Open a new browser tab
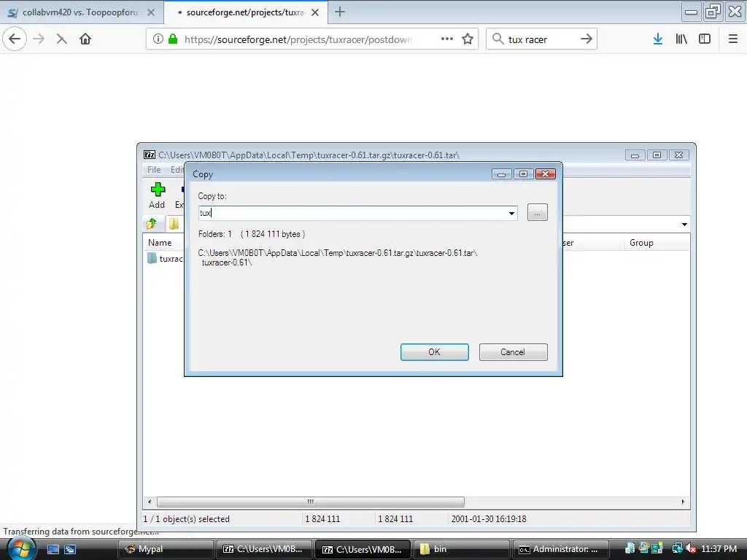Screen dimensions: 747x560 click(340, 12)
